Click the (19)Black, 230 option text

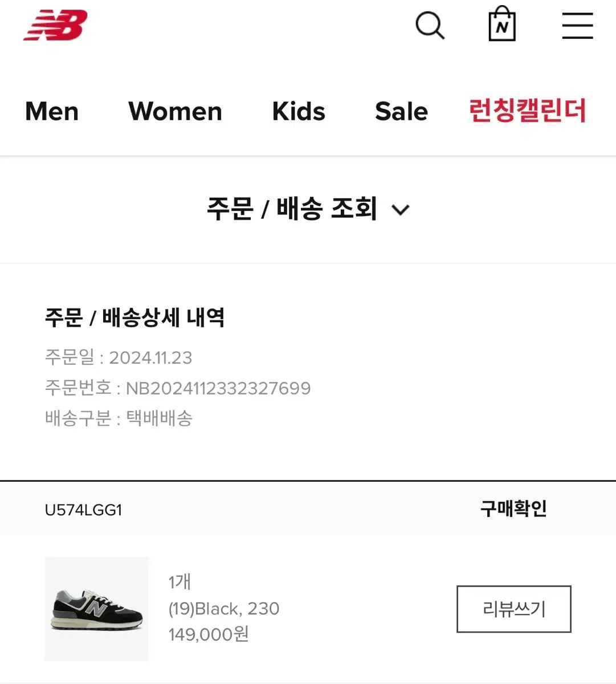click(x=224, y=608)
